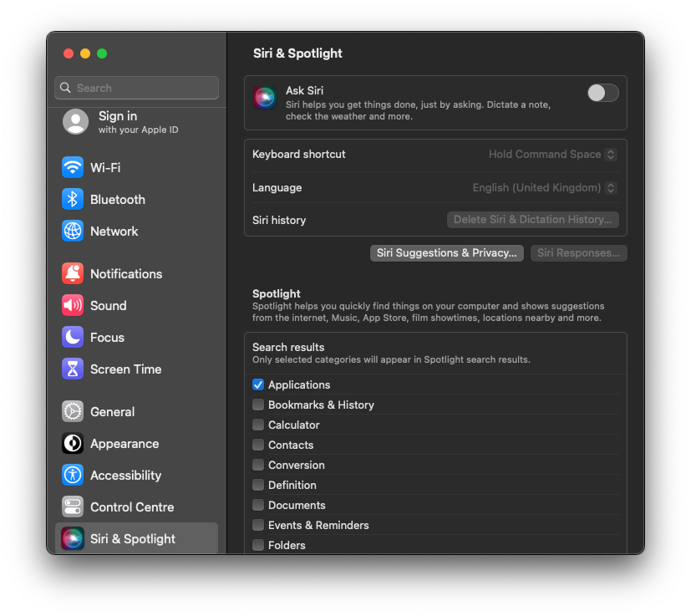Click the Siri & Spotlight sidebar icon
Image resolution: width=691 pixels, height=616 pixels.
pyautogui.click(x=73, y=539)
